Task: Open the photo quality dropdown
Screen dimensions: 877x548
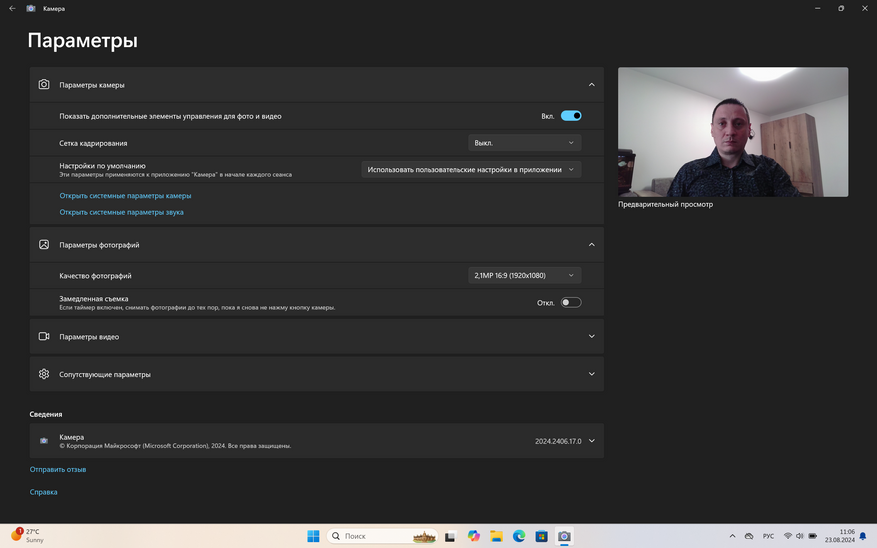Action: (x=524, y=275)
